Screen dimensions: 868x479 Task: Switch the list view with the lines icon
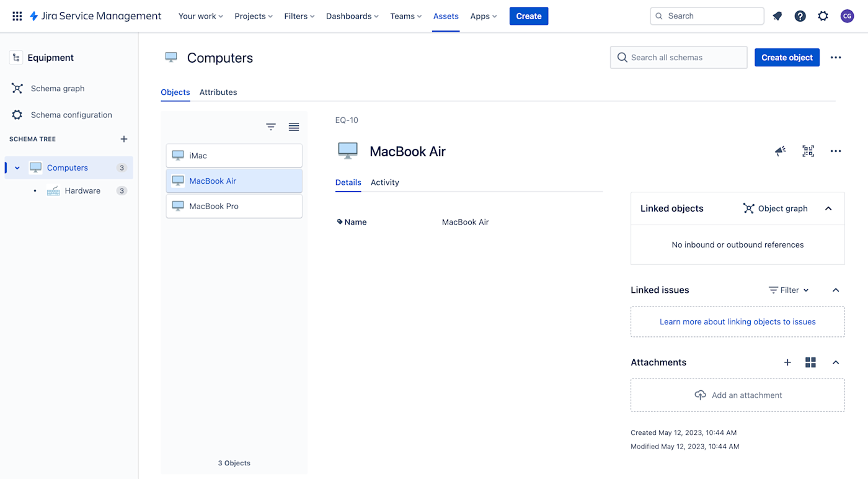coord(294,127)
